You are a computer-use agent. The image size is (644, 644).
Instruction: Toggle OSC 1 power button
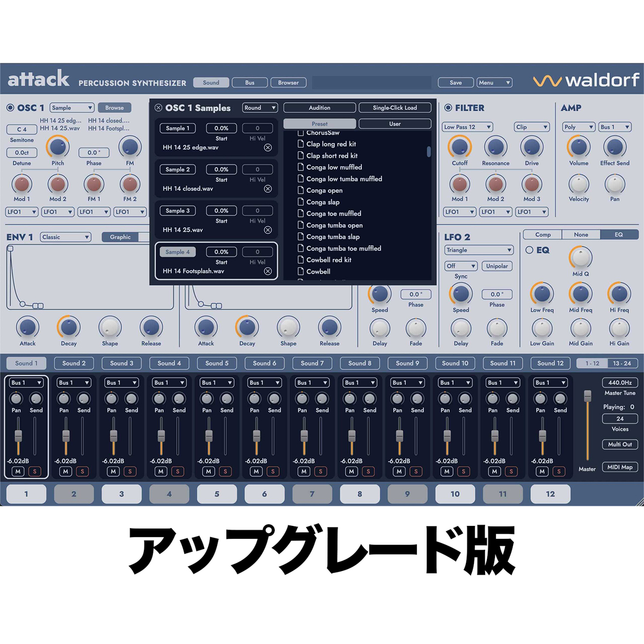[10, 108]
